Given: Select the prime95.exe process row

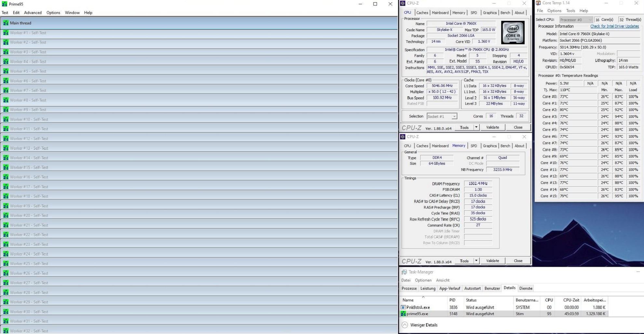Looking at the screenshot, I should pos(504,314).
